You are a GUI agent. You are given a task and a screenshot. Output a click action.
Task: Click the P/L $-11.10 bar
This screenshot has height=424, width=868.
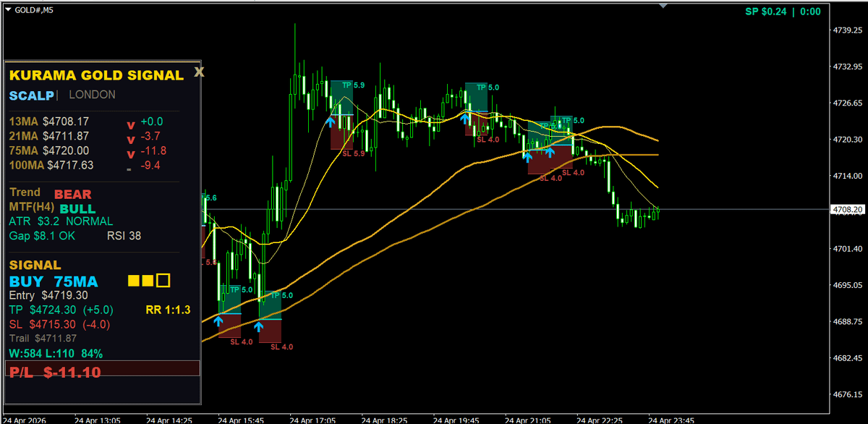(x=102, y=370)
